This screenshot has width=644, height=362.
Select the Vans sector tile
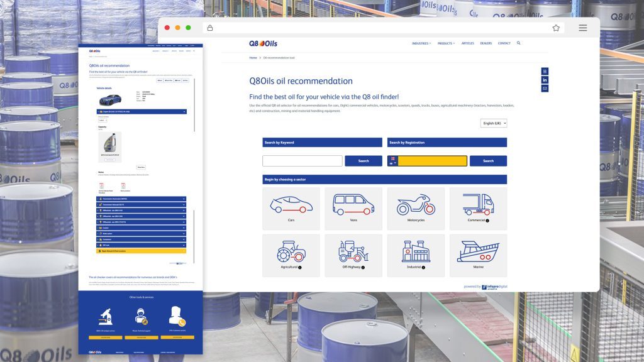point(353,209)
